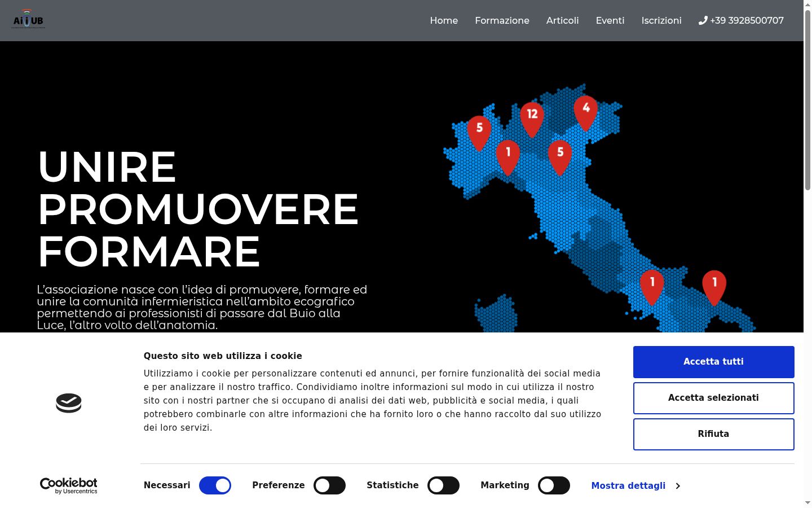The image size is (812, 508).
Task: Click the pin labeled 5 over Emilia-Romagna
Action: 560,158
